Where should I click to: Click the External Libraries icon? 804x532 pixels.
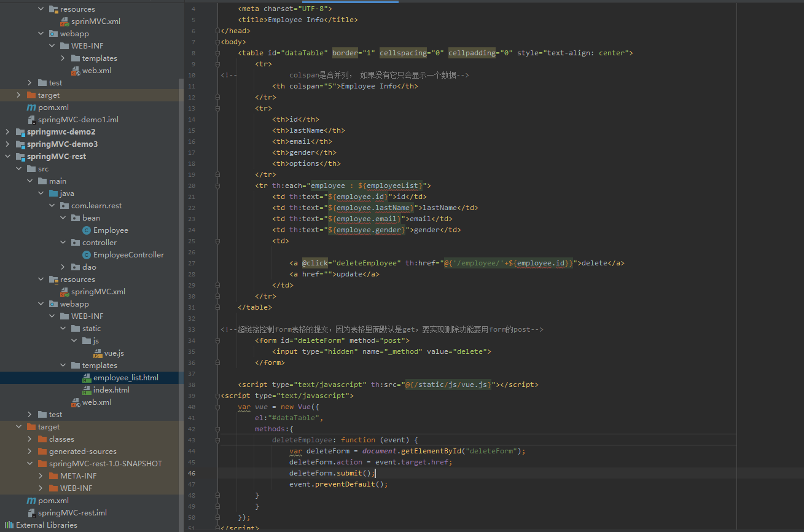9,525
